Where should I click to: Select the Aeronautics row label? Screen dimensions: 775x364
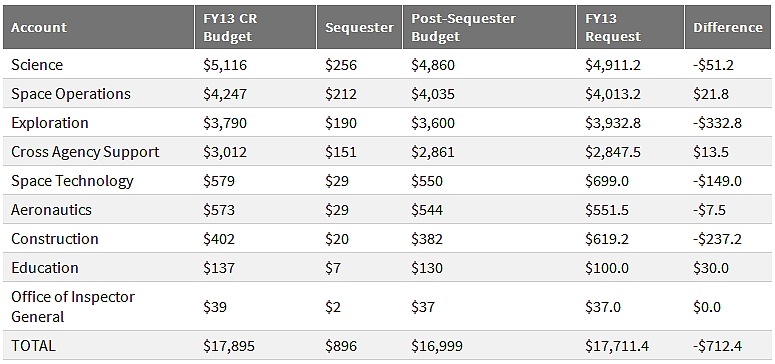[x=51, y=210]
